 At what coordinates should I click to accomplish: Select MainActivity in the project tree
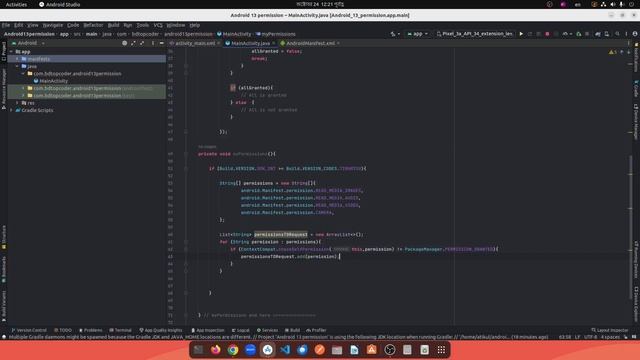click(x=51, y=81)
